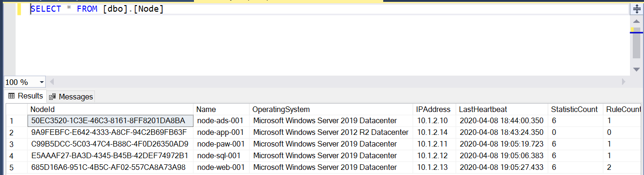Select the LastHeartbeat column header

click(x=502, y=109)
